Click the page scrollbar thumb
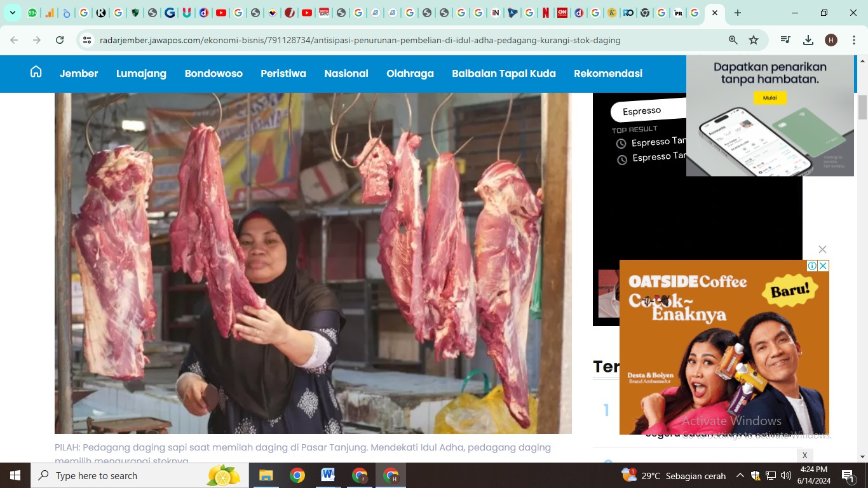 (862, 107)
